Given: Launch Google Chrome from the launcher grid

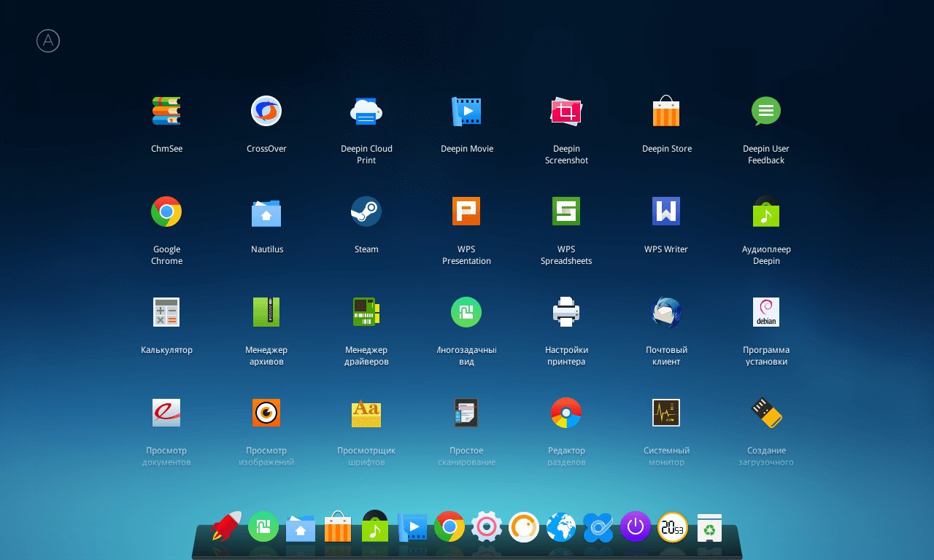Looking at the screenshot, I should [166, 211].
